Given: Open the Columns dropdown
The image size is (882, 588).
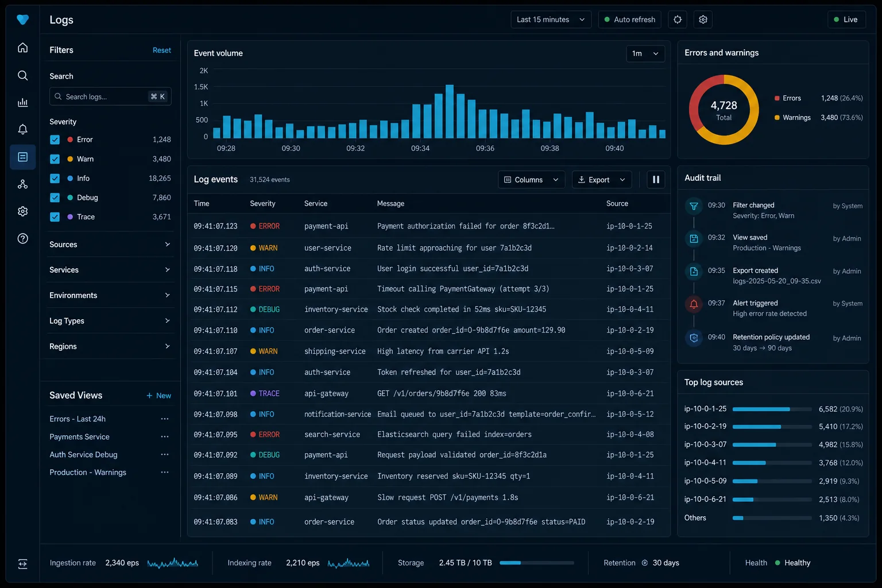Looking at the screenshot, I should [531, 180].
